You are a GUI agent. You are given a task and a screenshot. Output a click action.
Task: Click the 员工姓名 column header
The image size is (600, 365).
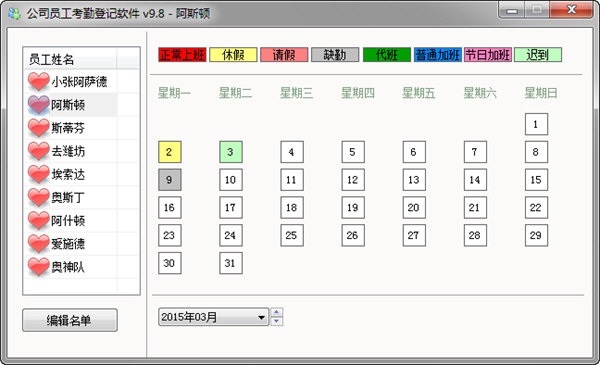(70, 59)
